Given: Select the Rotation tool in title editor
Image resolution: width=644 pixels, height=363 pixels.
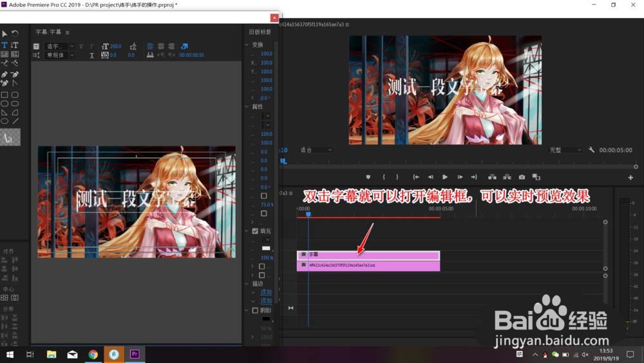Looking at the screenshot, I should tap(15, 34).
